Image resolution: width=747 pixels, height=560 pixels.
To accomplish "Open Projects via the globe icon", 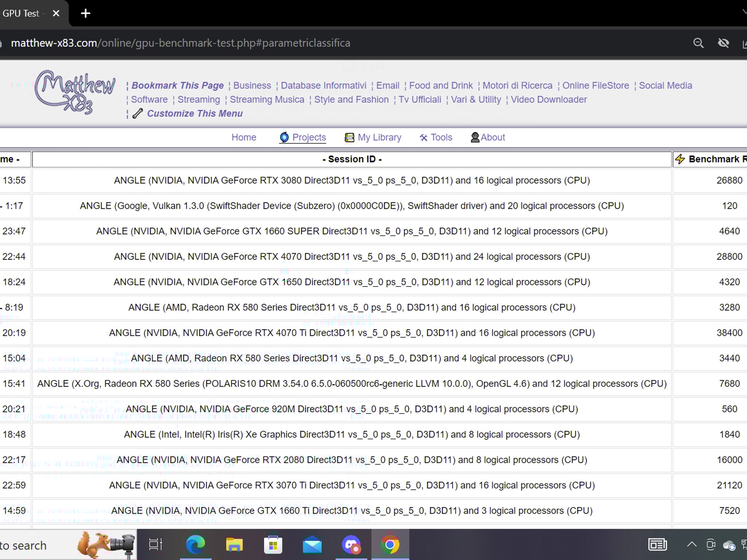I will click(x=284, y=137).
